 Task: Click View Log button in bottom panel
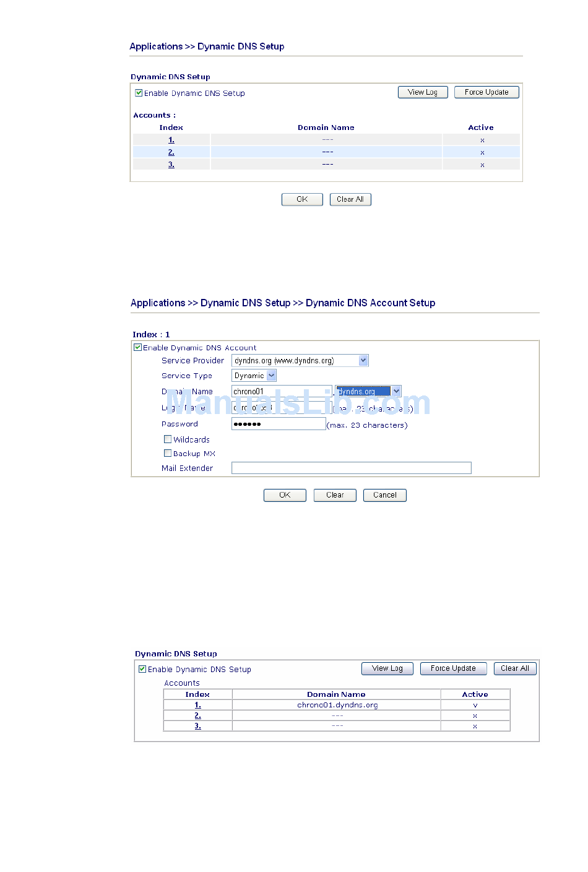pyautogui.click(x=387, y=668)
